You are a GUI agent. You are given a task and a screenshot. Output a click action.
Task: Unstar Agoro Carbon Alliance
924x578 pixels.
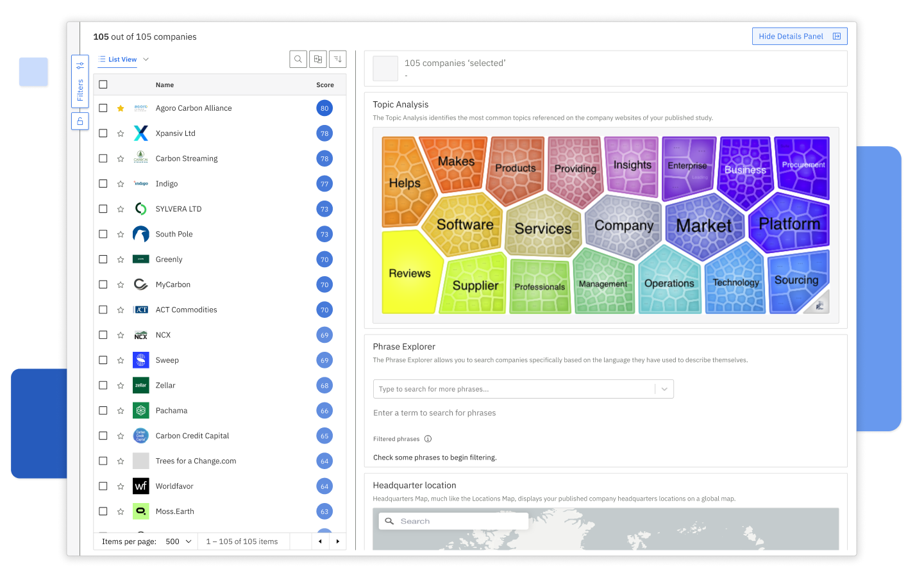coord(121,108)
